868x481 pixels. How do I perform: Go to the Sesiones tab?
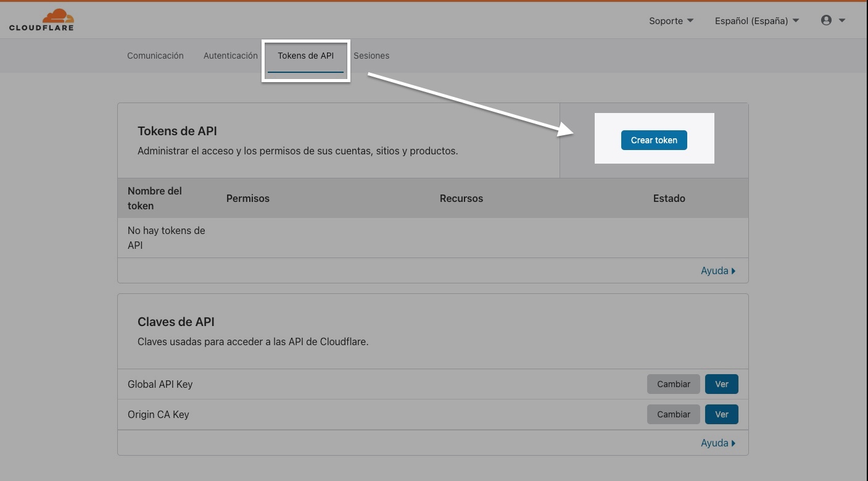click(371, 56)
